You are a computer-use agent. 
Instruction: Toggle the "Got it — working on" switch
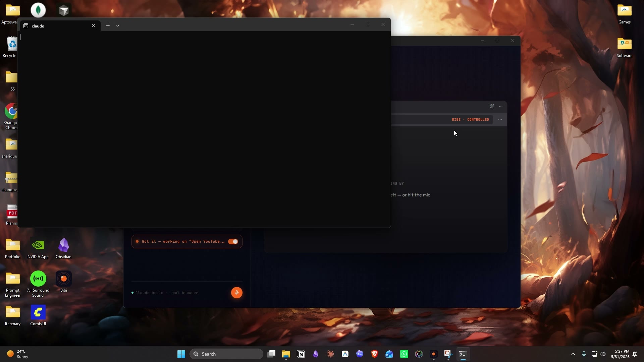coord(233,242)
